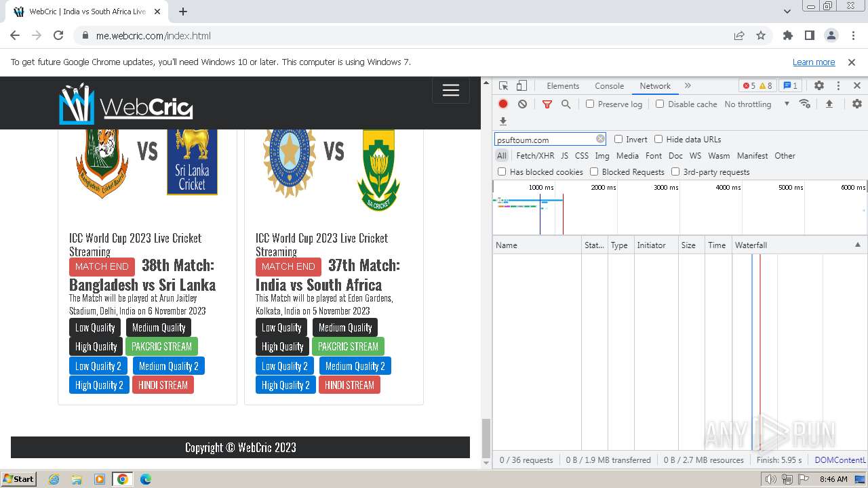The width and height of the screenshot is (868, 488).
Task: Open Microsoft Edge from the taskbar
Action: pyautogui.click(x=146, y=479)
